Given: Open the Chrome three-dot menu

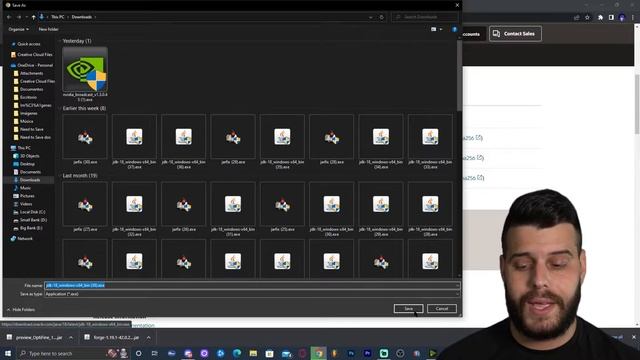Looking at the screenshot, I should 633,18.
